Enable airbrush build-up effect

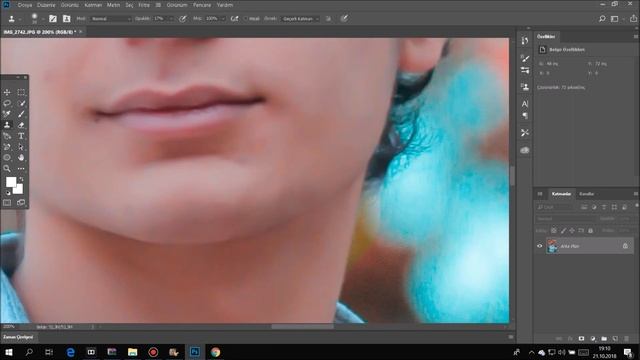pos(235,19)
